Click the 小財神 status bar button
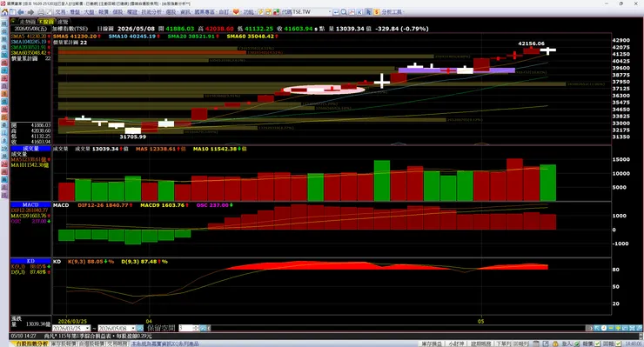 point(456,344)
